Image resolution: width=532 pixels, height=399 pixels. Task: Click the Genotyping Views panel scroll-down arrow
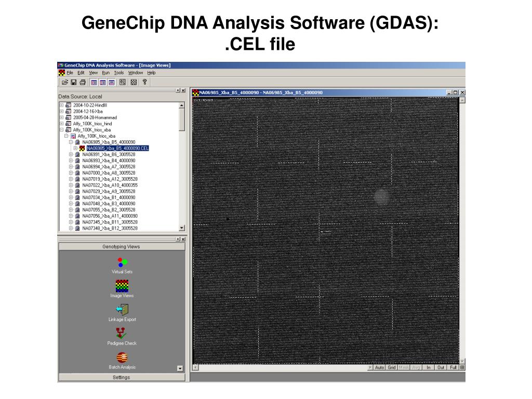(180, 368)
